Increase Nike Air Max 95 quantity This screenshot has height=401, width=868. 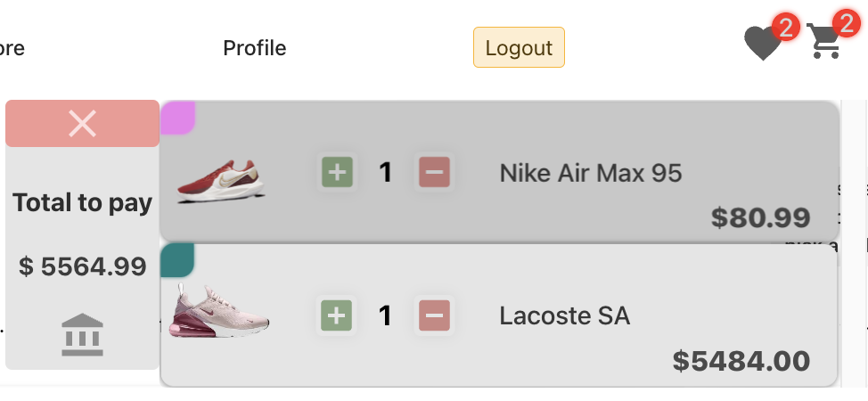(337, 172)
